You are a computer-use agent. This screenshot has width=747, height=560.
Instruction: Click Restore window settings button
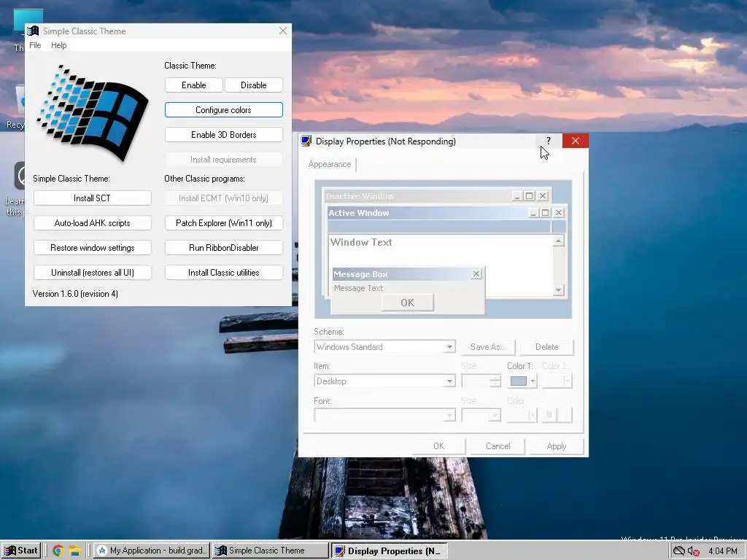click(x=92, y=248)
